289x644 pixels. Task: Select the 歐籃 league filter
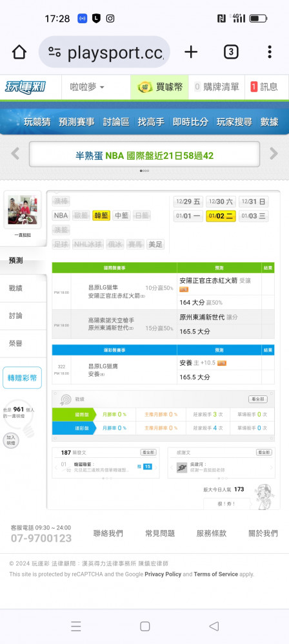(81, 215)
